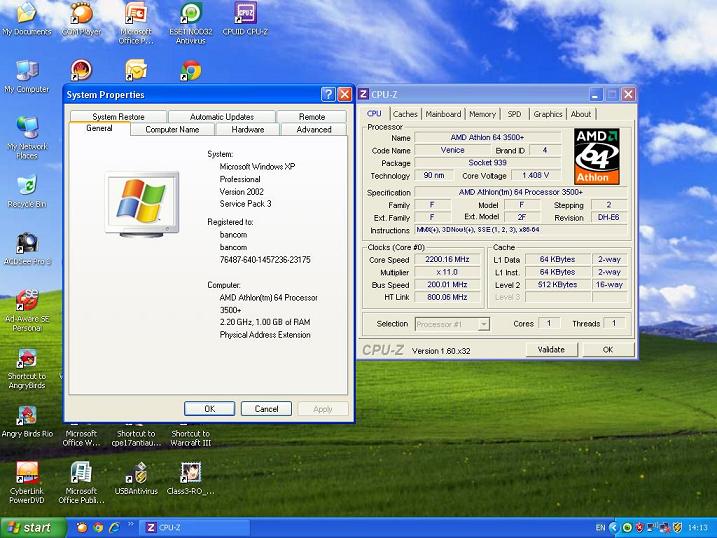Open the Computer Name tab
The width and height of the screenshot is (717, 538).
[x=172, y=129]
